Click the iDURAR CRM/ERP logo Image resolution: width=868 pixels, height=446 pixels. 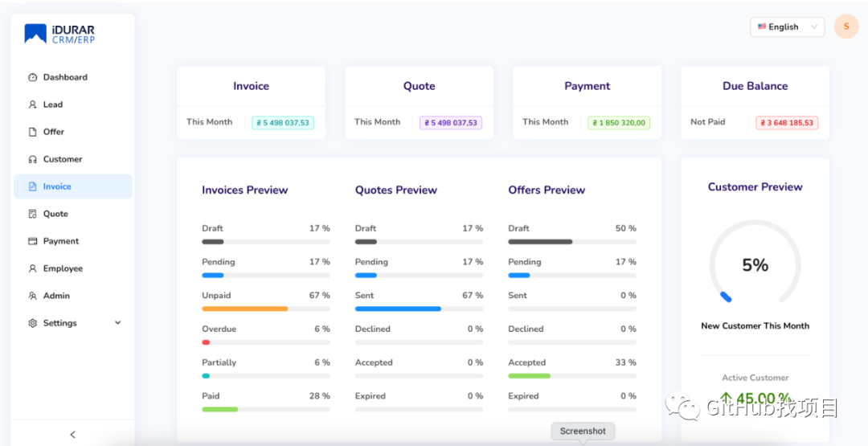click(x=59, y=34)
